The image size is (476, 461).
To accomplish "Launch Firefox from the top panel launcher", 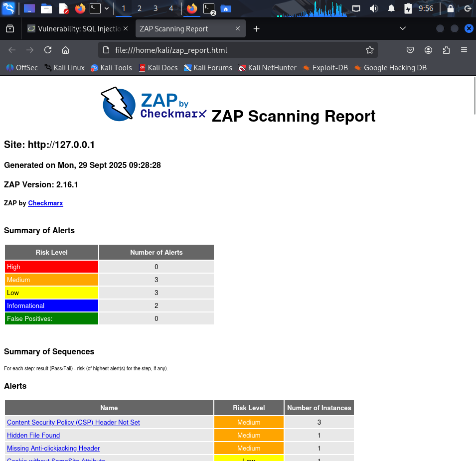I will coord(80,8).
